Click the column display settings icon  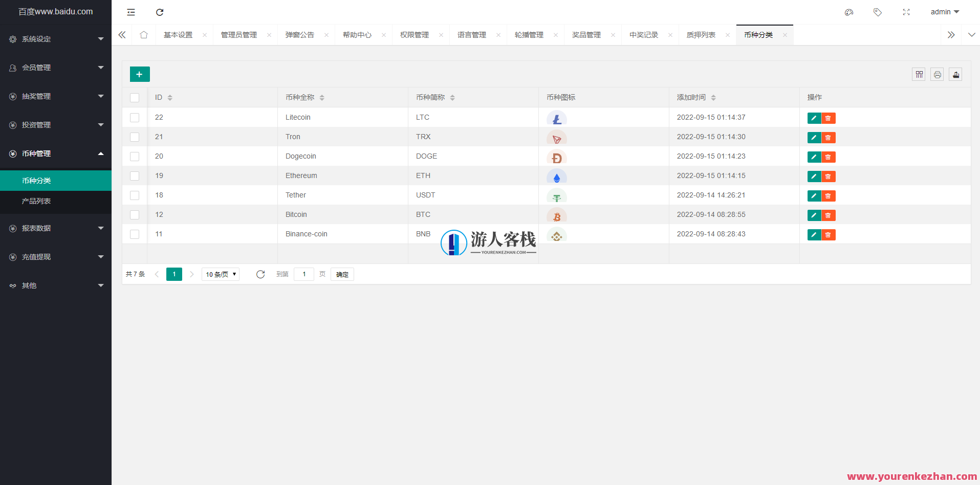coord(919,74)
